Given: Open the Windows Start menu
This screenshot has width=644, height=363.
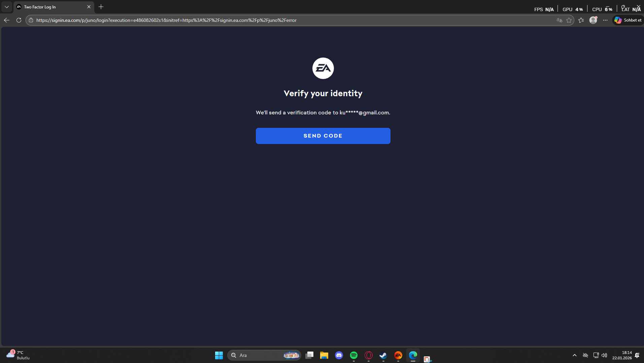Looking at the screenshot, I should pos(219,355).
